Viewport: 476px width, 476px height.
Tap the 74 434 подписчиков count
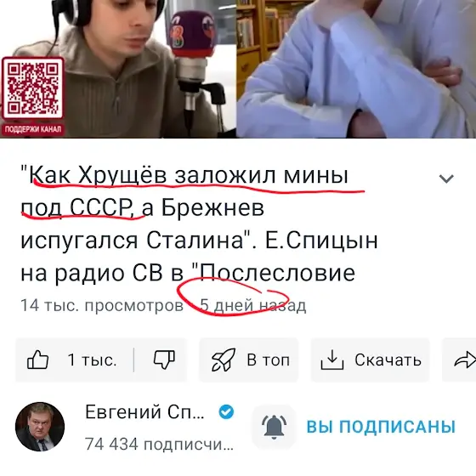[159, 445]
